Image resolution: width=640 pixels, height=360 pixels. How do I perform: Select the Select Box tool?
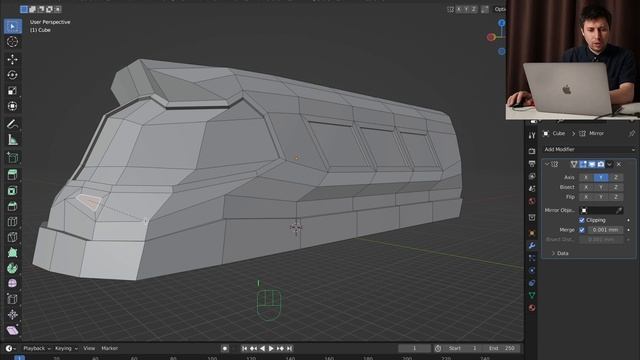click(13, 27)
